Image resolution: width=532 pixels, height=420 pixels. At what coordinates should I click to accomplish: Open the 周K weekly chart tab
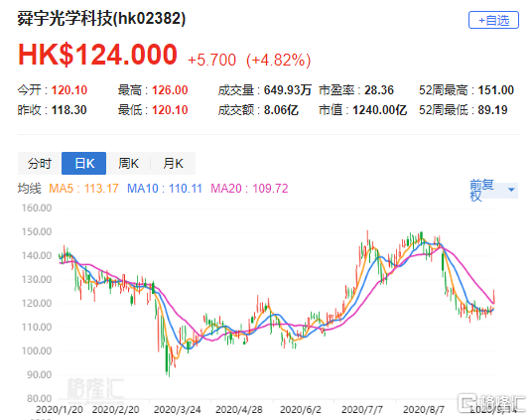[x=128, y=163]
